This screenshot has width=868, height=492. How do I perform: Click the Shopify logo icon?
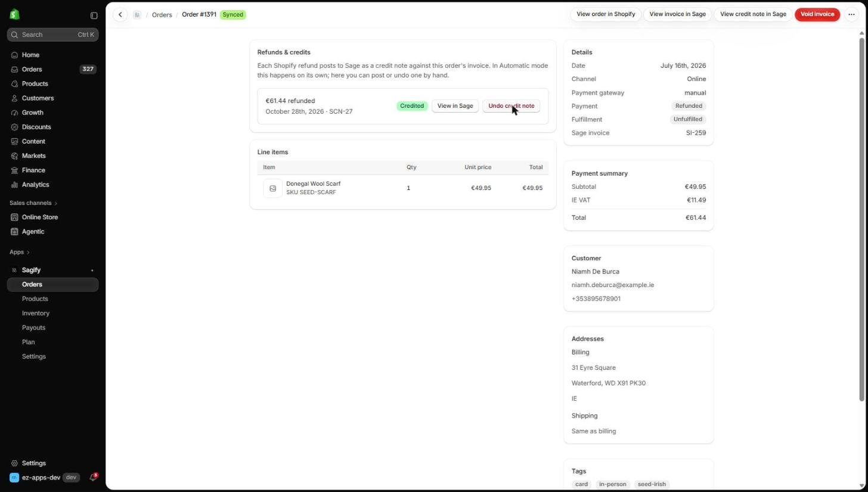coord(14,15)
